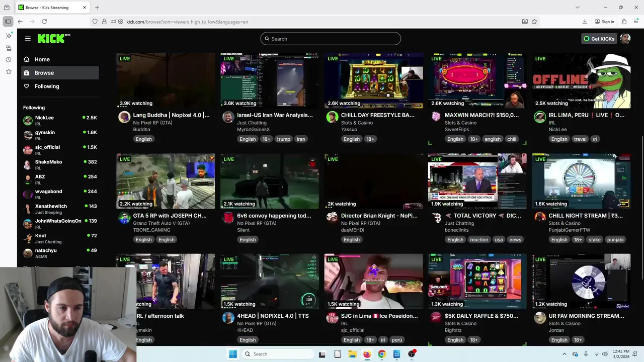
Task: Click the 4HEAD channel avatar
Action: [228, 318]
